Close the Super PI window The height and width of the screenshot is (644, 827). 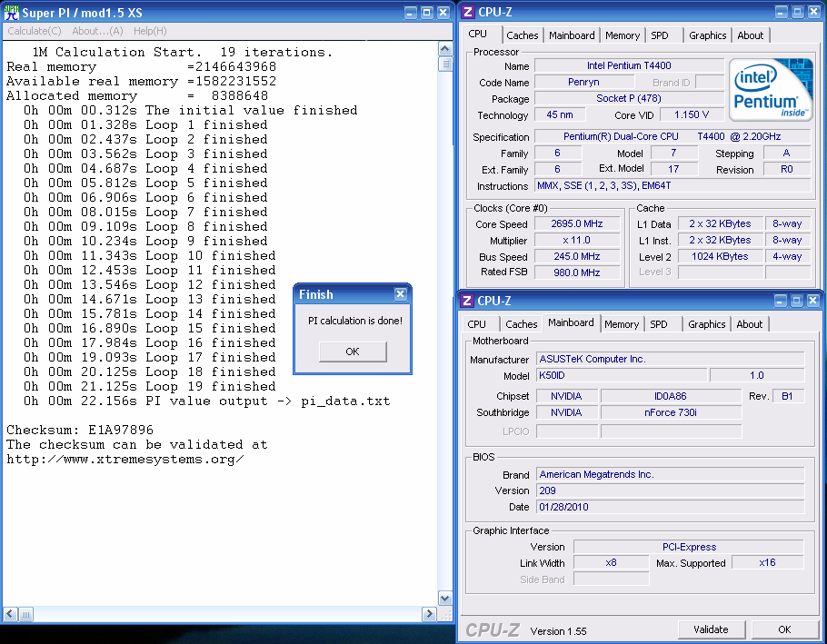443,12
